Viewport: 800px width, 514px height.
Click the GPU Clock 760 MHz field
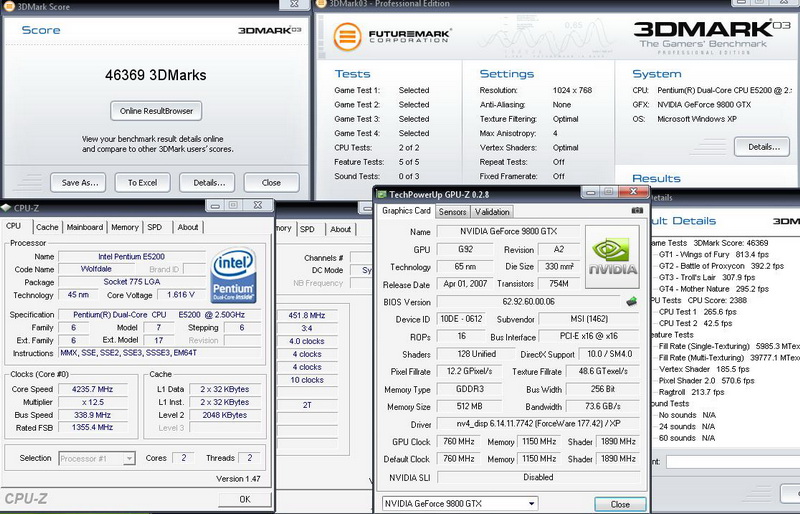[x=459, y=442]
